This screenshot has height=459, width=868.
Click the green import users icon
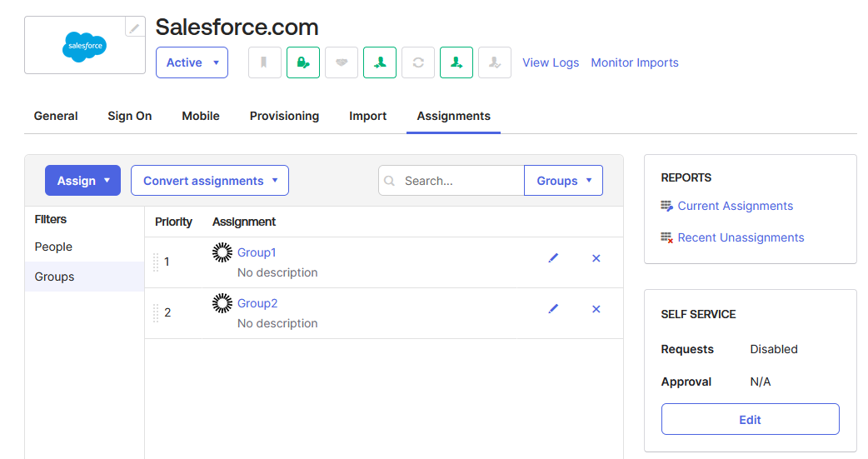click(380, 62)
